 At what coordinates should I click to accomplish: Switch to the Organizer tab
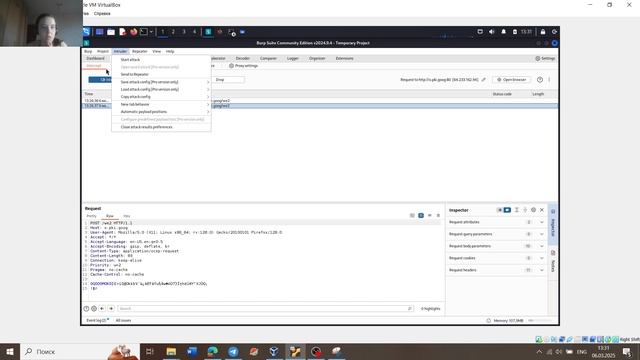point(317,58)
